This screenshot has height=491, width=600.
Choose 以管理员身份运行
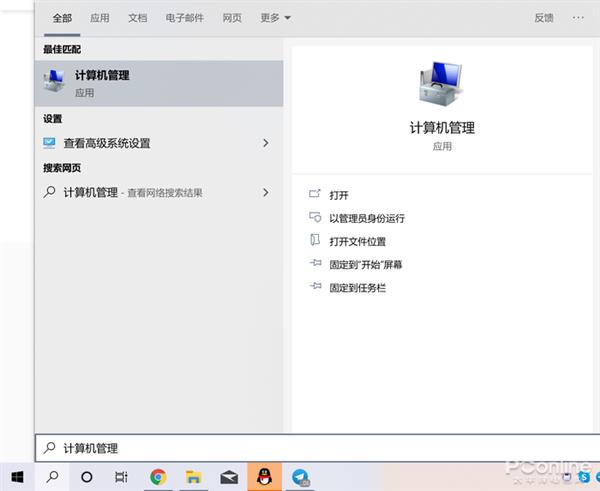tap(367, 218)
